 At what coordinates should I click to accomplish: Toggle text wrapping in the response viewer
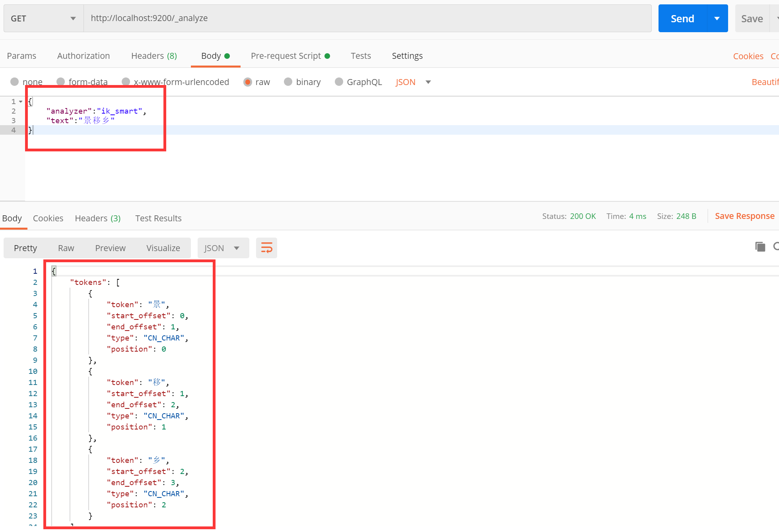pos(266,248)
